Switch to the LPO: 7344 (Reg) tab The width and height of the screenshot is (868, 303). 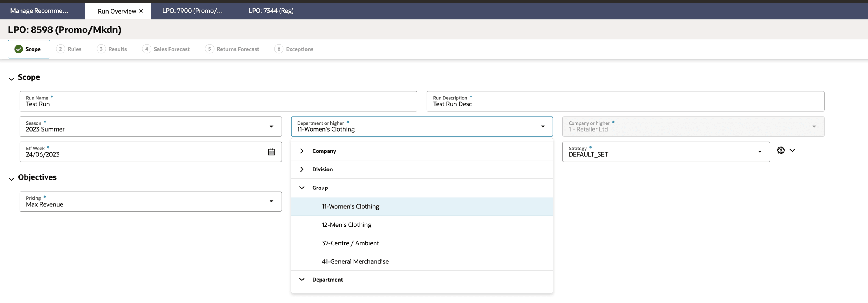point(271,11)
